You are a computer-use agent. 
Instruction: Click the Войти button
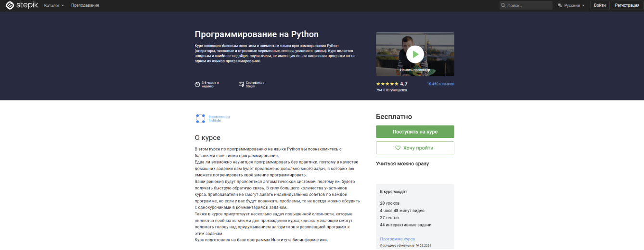[600, 5]
